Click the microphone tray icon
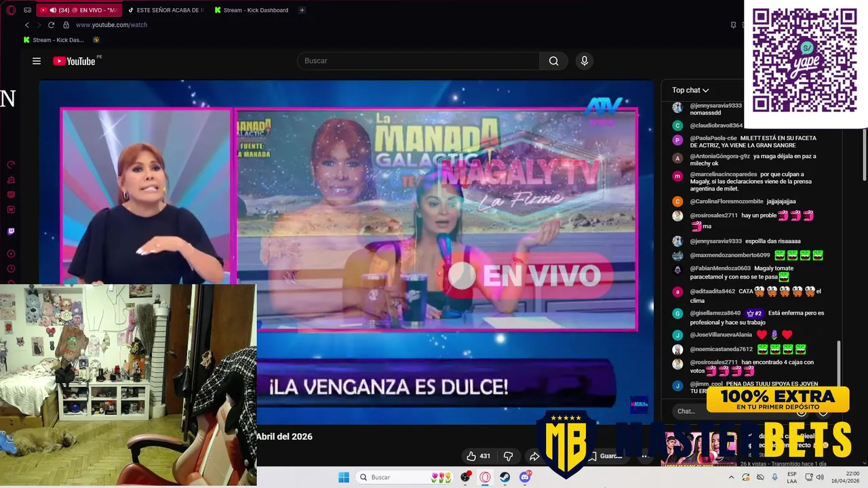 (774, 477)
